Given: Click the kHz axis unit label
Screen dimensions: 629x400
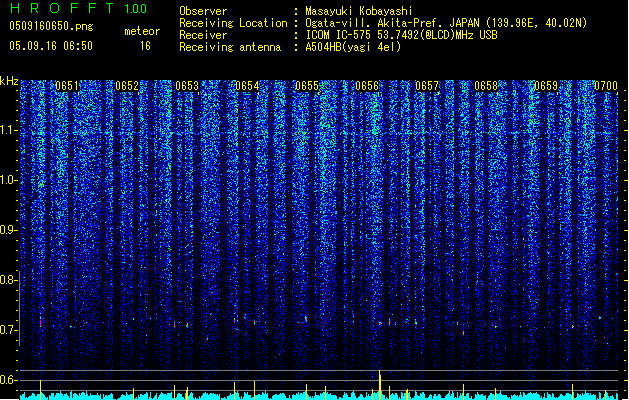Looking at the screenshot, I should (x=9, y=81).
